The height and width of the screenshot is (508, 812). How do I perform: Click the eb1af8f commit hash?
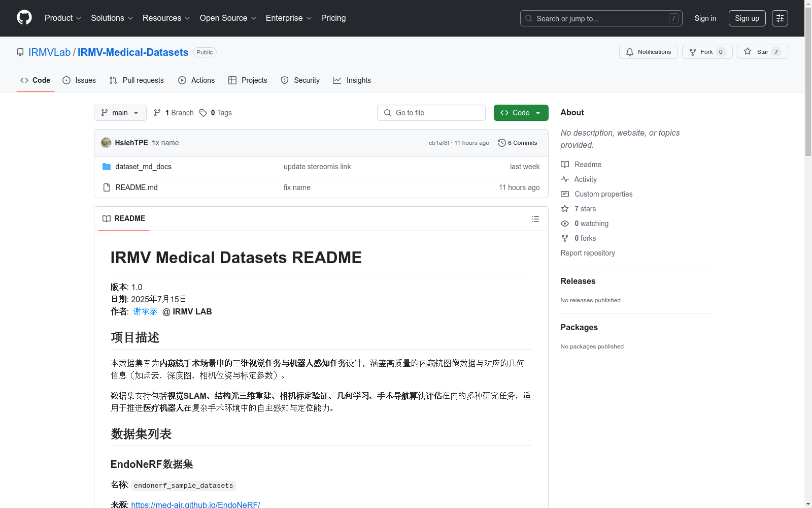click(439, 143)
